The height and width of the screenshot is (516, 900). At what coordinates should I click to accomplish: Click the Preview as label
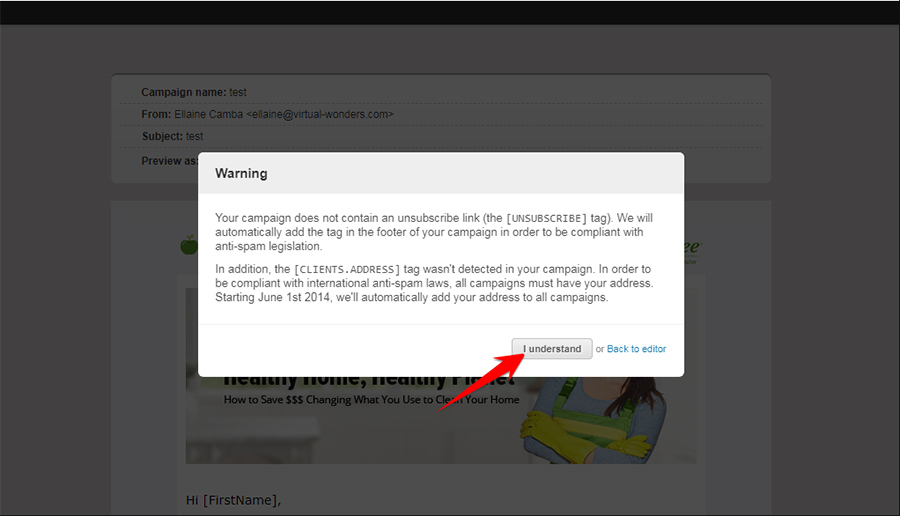coord(169,161)
